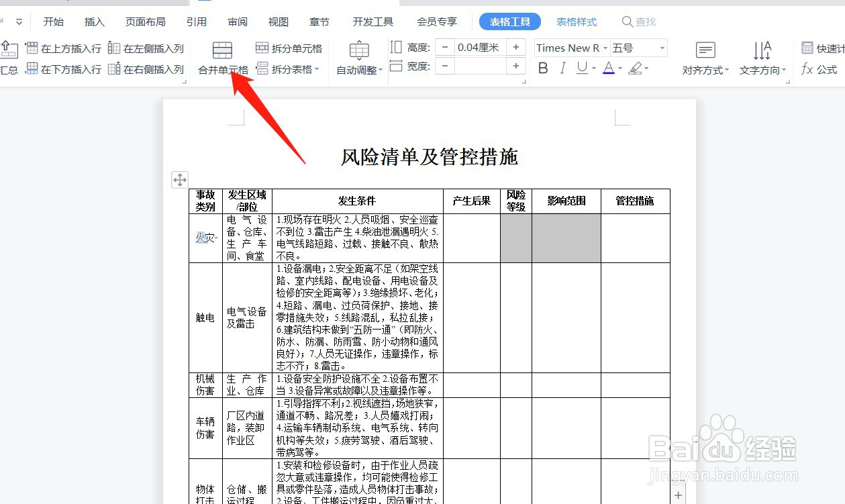The image size is (845, 504).
Task: Open the quick access toolbar customize arrow
Action: (19, 21)
